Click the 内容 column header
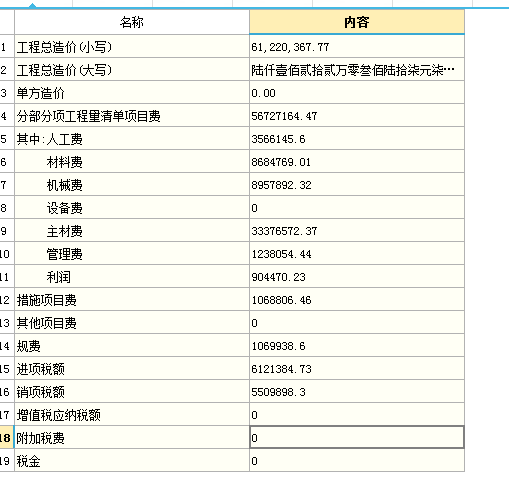 click(x=357, y=22)
